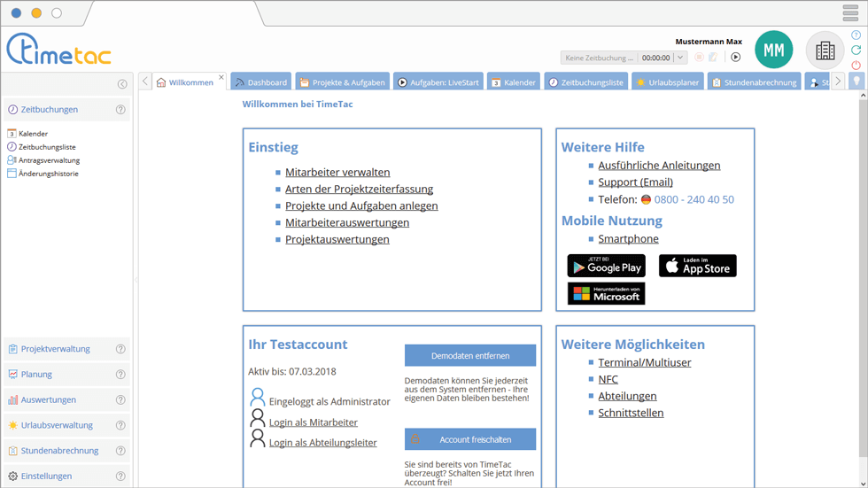Screen dimensions: 868x488
Task: Open the company building icon
Action: pyautogui.click(x=825, y=50)
